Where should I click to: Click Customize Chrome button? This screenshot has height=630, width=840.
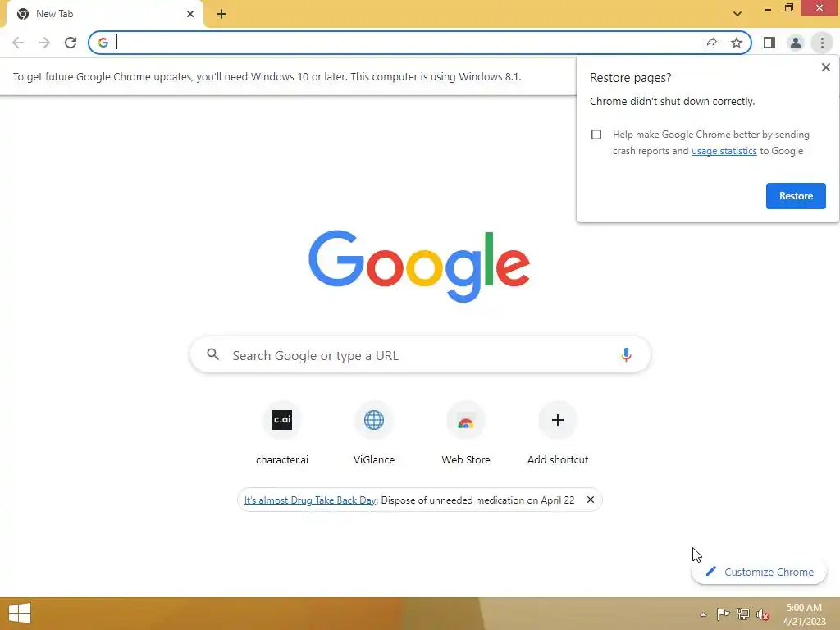pyautogui.click(x=759, y=572)
